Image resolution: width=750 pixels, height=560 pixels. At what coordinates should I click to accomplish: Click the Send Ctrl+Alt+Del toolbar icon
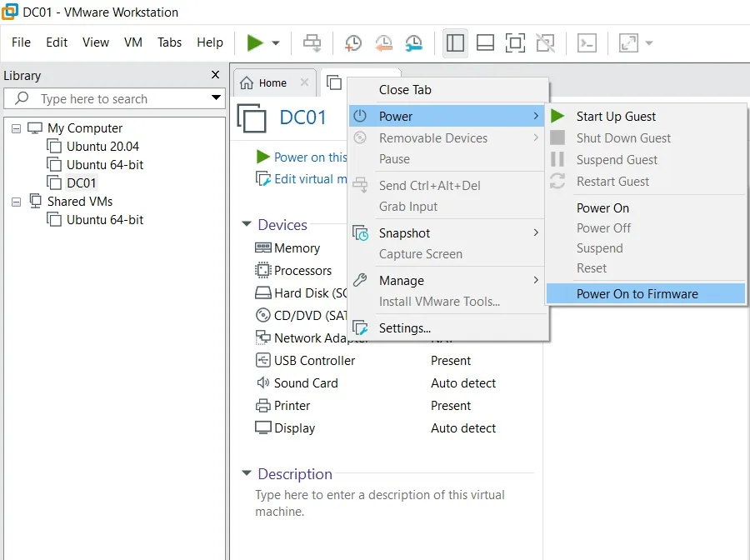tap(312, 43)
